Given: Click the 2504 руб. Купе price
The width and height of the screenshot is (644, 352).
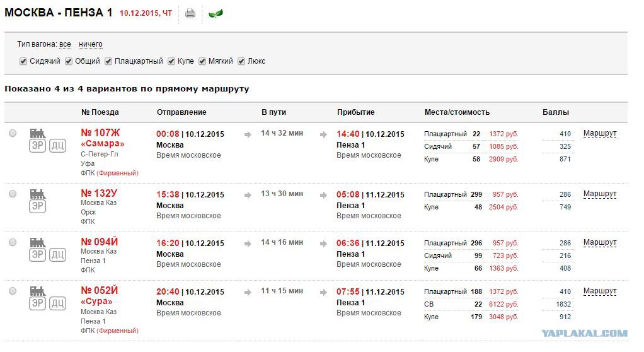Looking at the screenshot, I should point(503,208).
